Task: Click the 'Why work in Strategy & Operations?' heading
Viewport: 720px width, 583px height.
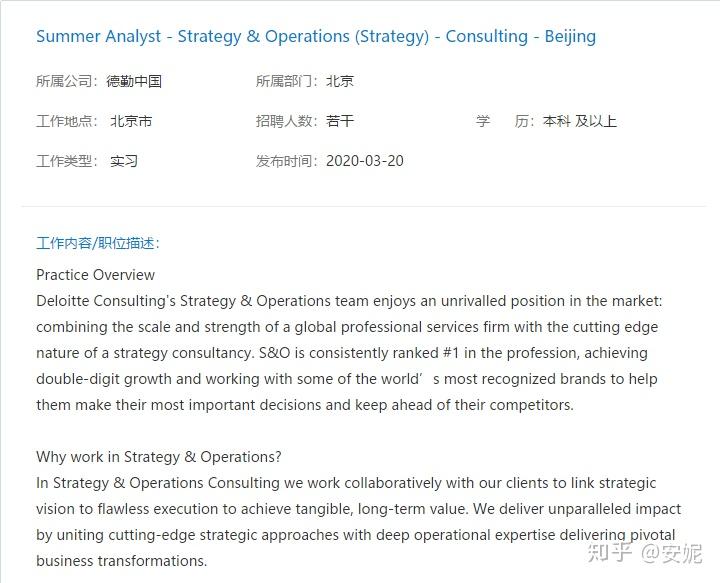Action: 159,457
